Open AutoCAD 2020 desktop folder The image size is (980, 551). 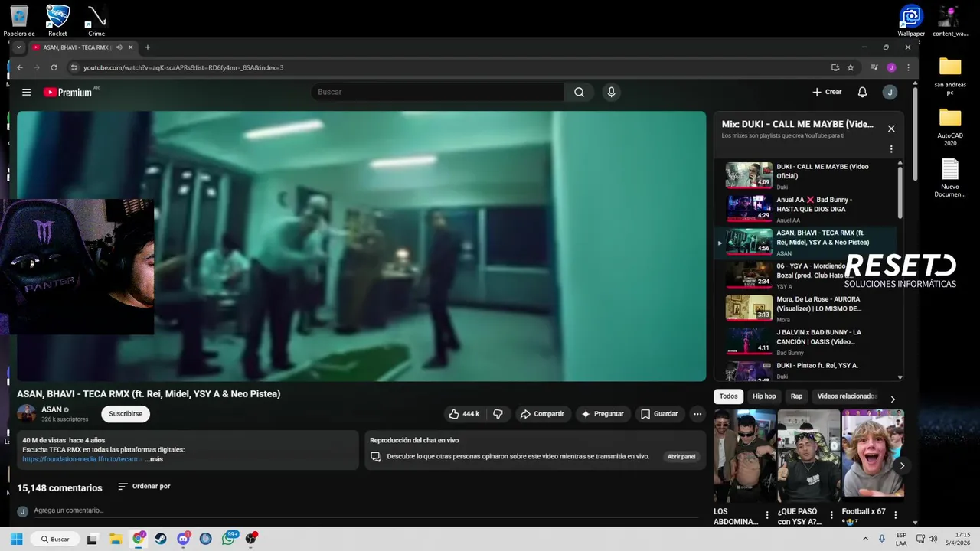950,127
